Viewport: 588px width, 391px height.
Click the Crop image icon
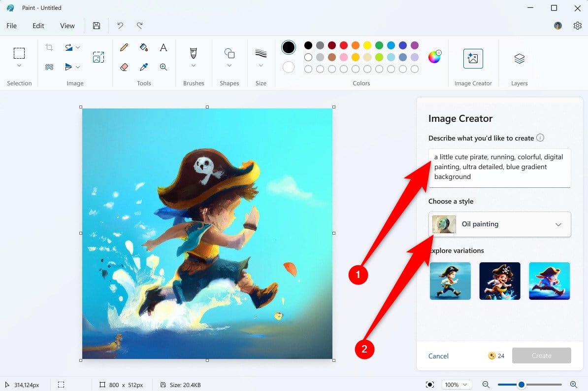(49, 47)
